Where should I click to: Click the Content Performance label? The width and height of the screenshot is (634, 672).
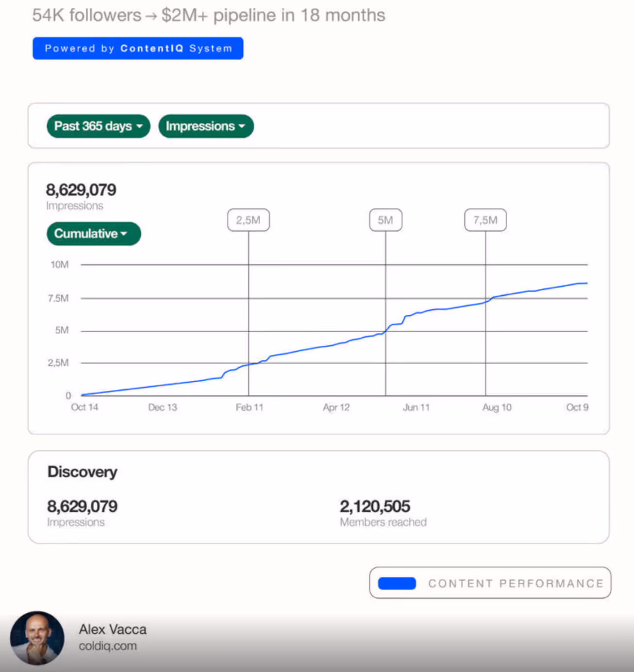516,583
